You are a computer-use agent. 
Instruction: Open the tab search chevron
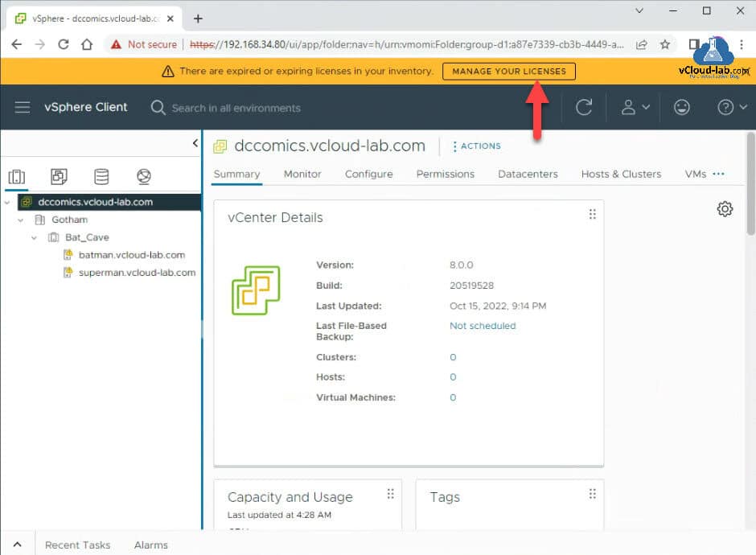(639, 10)
